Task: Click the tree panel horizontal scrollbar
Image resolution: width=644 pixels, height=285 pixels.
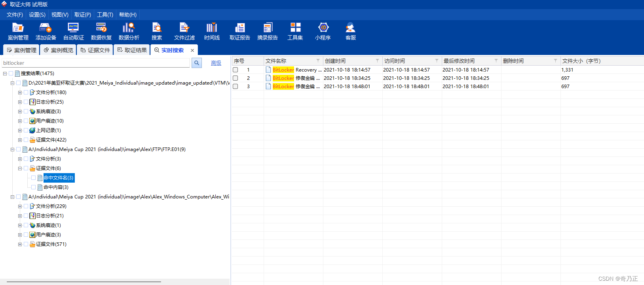Action: [x=84, y=282]
